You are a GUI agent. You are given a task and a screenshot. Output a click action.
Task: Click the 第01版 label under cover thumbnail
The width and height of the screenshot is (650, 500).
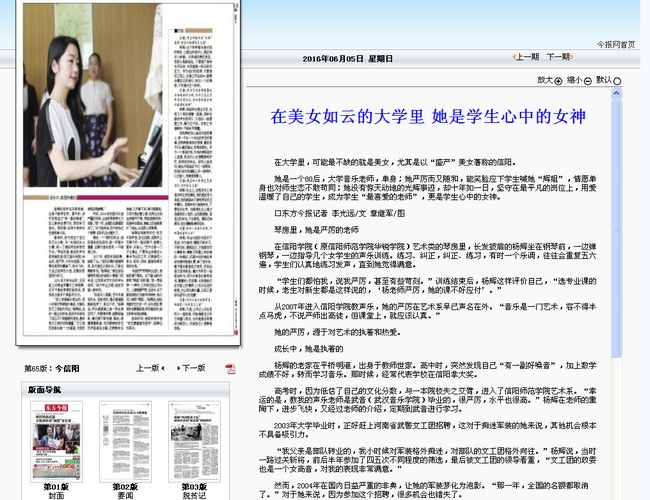(56, 487)
